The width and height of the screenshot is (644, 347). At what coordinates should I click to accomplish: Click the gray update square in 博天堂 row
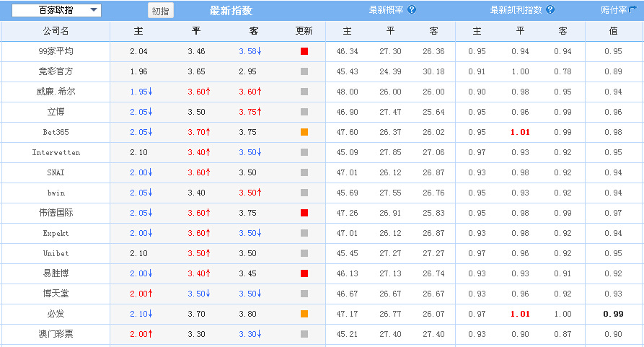pos(304,294)
